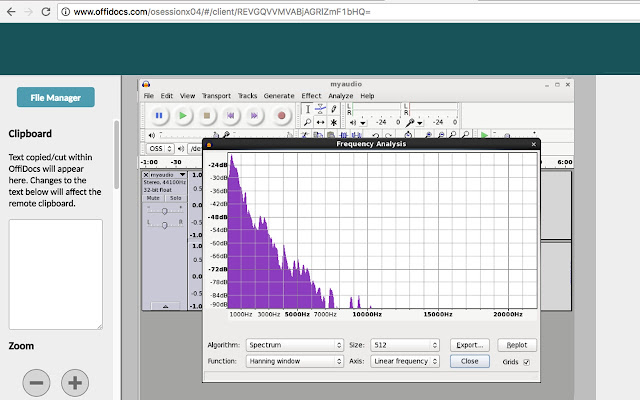
Task: Click the Skip to End button
Action: click(255, 116)
